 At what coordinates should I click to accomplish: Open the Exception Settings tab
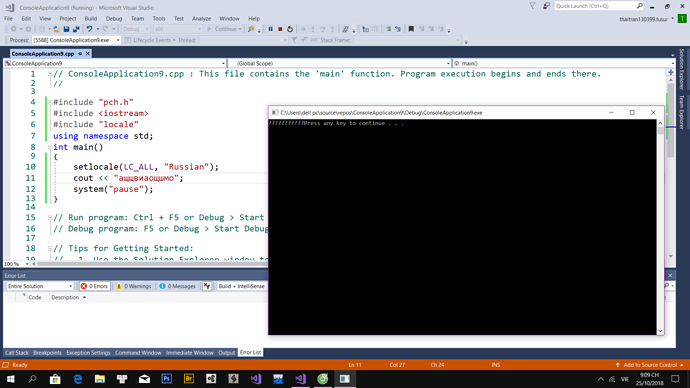coord(88,352)
